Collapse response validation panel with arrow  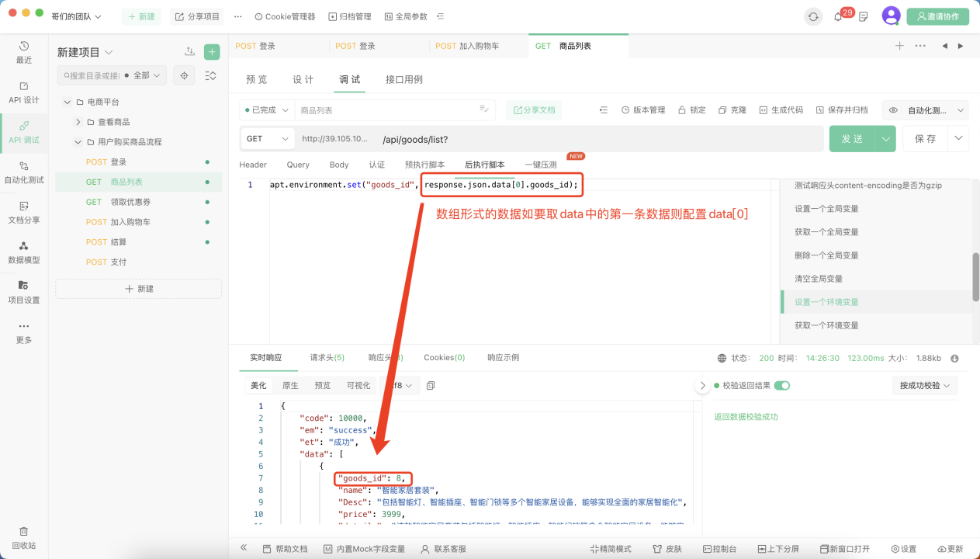(x=703, y=385)
